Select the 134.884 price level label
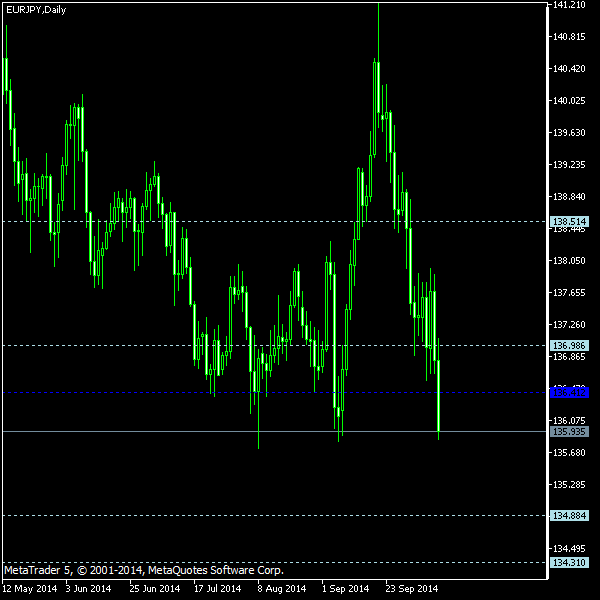 [x=569, y=515]
